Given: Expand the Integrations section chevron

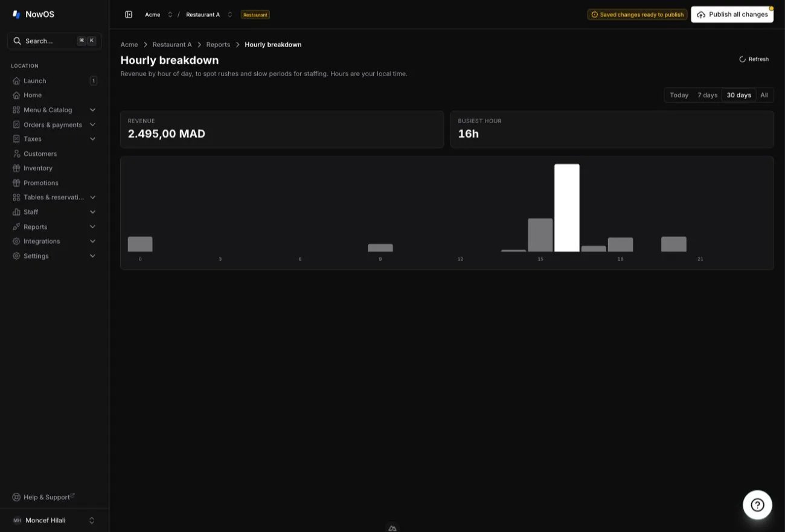Looking at the screenshot, I should pyautogui.click(x=92, y=241).
